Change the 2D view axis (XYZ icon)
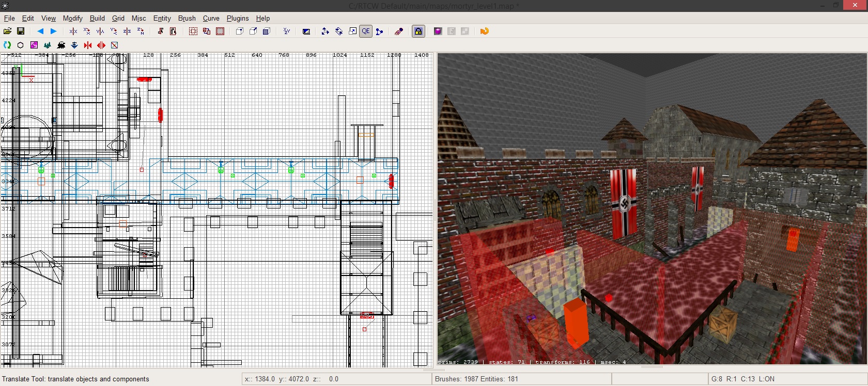 [x=286, y=31]
